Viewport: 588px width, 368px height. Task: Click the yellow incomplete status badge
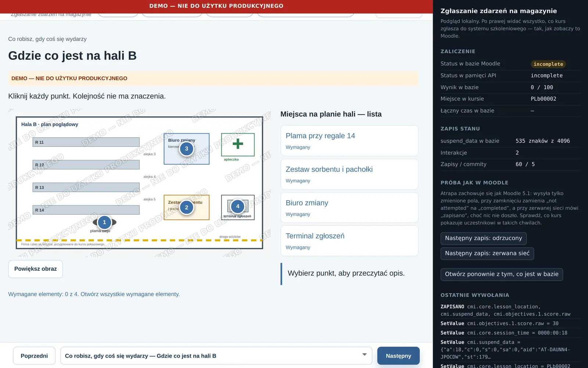coord(548,64)
